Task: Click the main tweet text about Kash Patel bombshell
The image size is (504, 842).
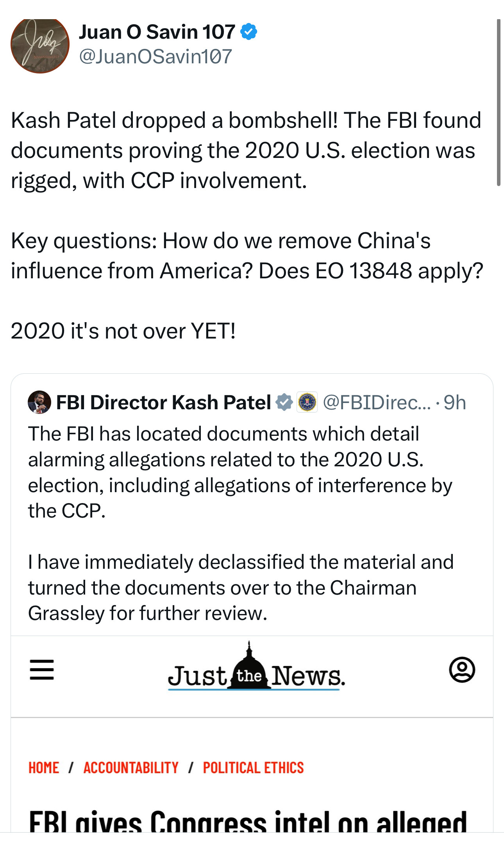Action: pos(246,150)
